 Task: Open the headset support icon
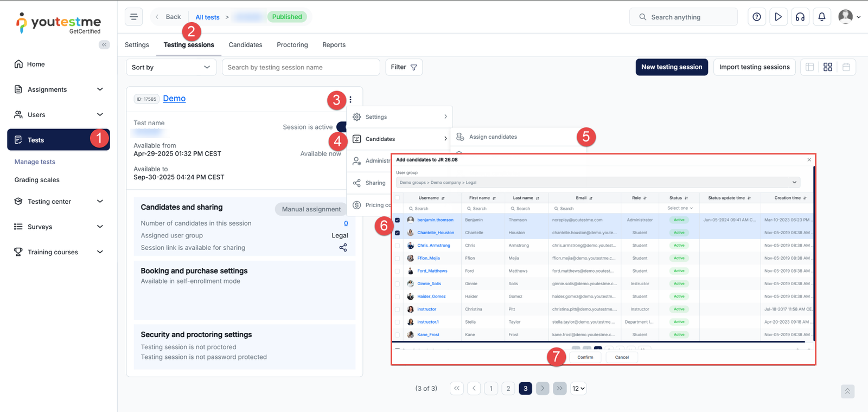pos(800,17)
